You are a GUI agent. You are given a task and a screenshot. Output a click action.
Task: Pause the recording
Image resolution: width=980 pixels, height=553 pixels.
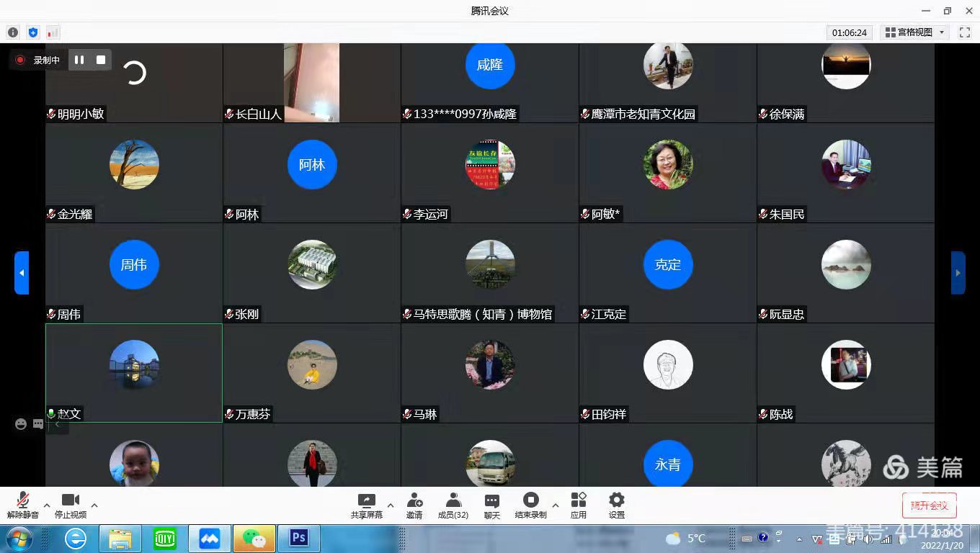point(79,60)
